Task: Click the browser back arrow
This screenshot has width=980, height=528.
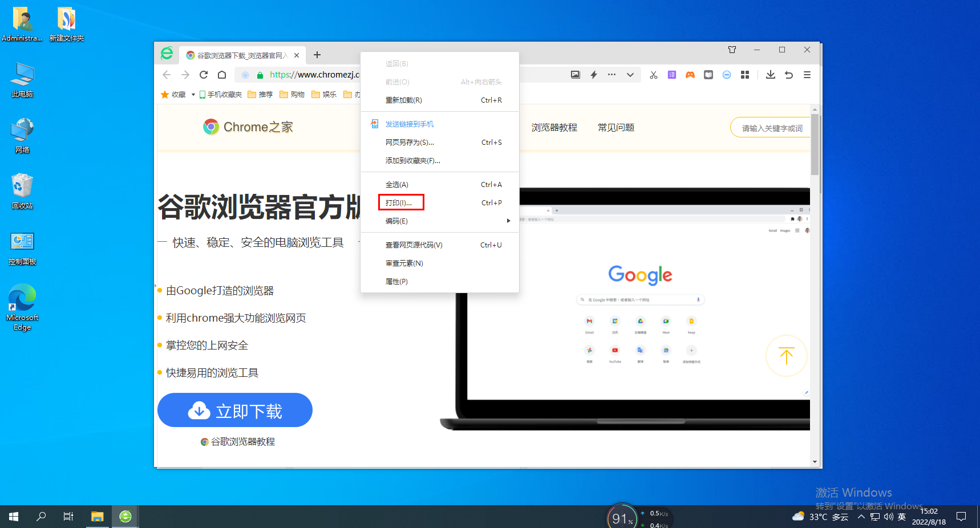Action: click(x=167, y=75)
